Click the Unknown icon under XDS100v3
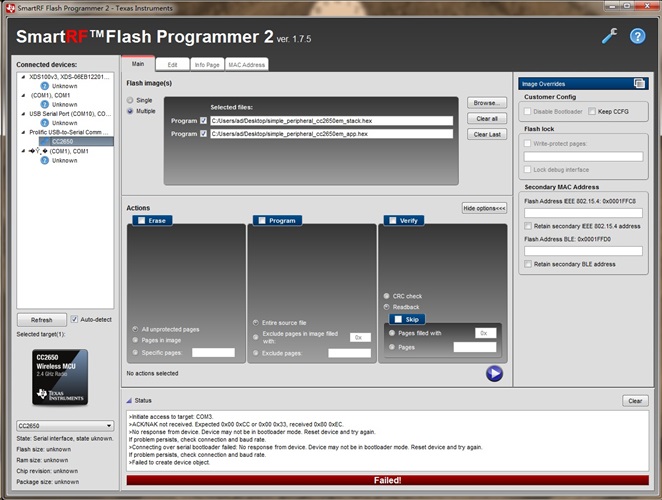 point(45,86)
